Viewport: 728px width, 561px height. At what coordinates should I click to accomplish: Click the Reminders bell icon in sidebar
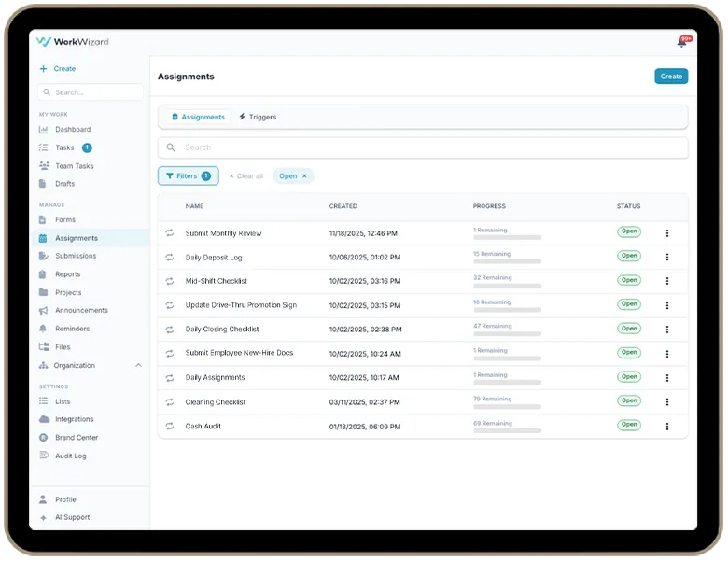tap(44, 329)
